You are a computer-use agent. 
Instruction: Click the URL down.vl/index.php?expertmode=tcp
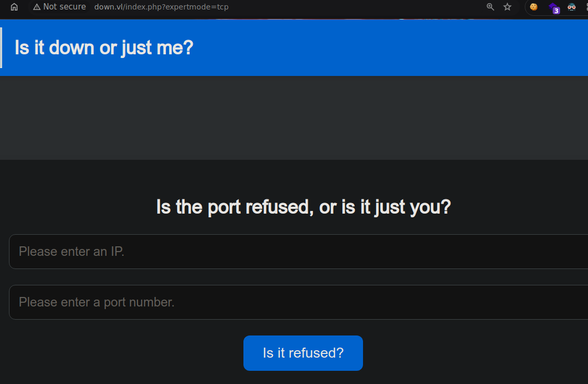pos(161,7)
